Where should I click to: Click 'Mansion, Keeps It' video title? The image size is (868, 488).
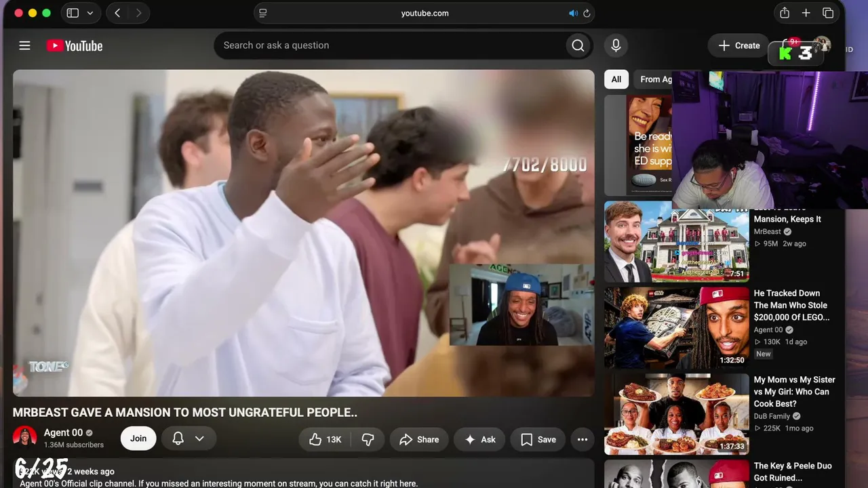pos(787,219)
